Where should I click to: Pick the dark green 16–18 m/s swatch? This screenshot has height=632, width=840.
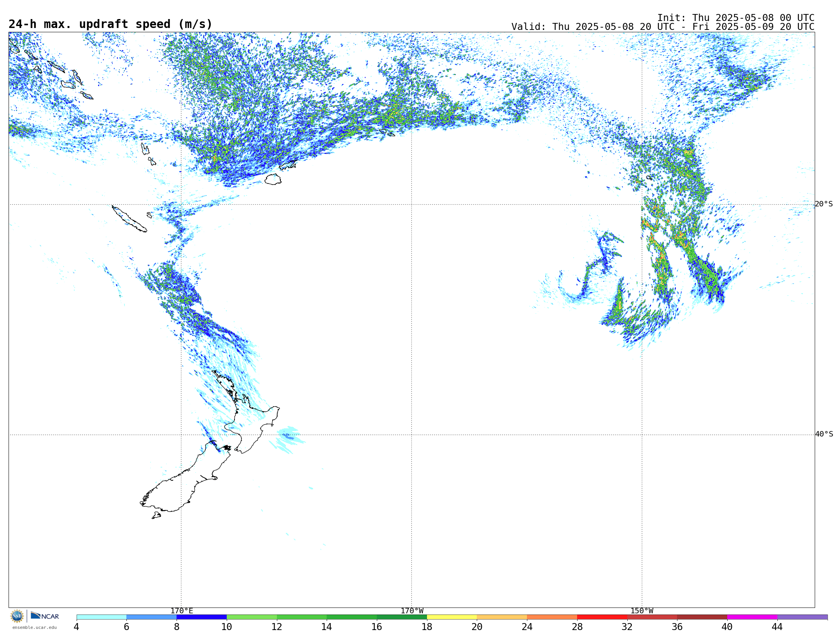click(x=402, y=617)
